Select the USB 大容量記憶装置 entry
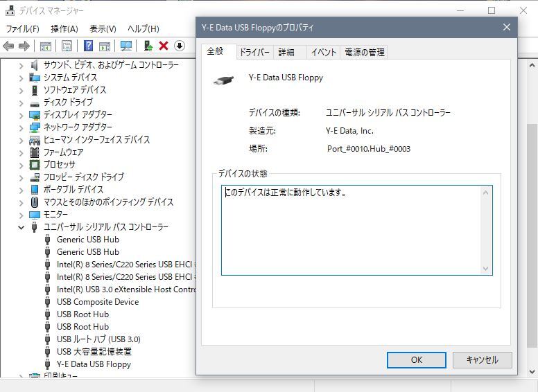The image size is (538, 392). click(x=94, y=352)
